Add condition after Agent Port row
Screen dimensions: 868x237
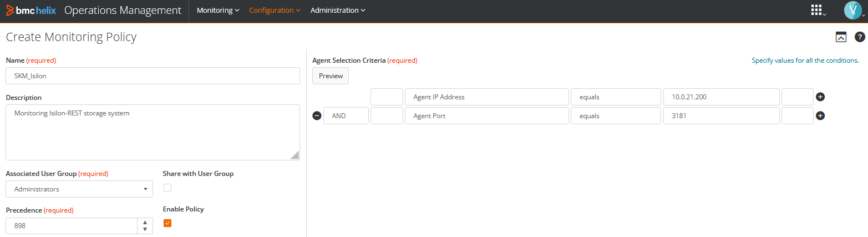pos(820,116)
